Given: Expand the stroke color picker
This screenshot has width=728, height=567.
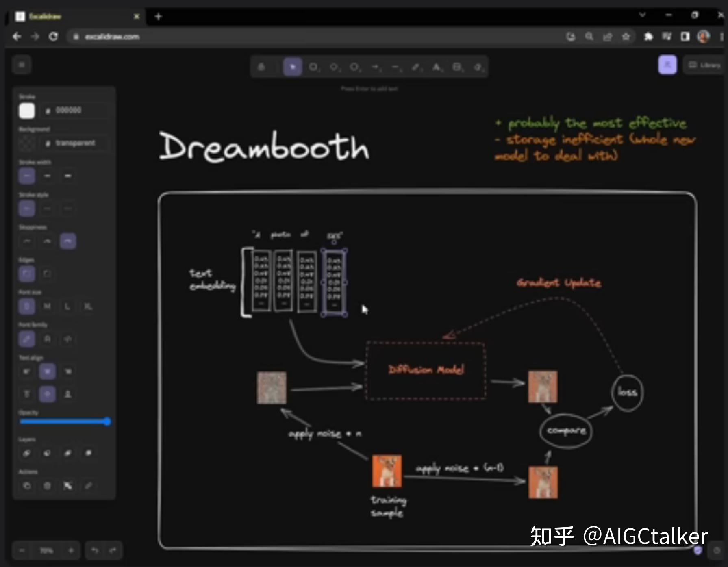Looking at the screenshot, I should 26,110.
